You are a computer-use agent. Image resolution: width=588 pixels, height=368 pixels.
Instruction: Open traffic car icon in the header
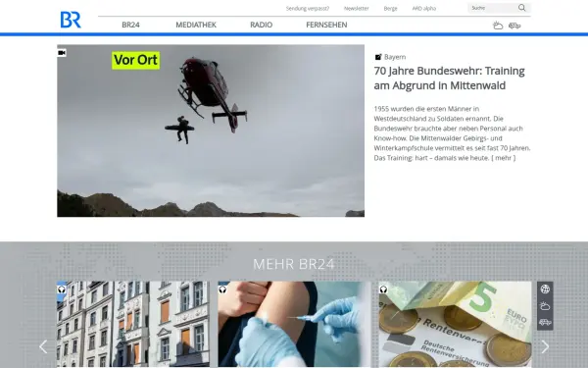514,26
